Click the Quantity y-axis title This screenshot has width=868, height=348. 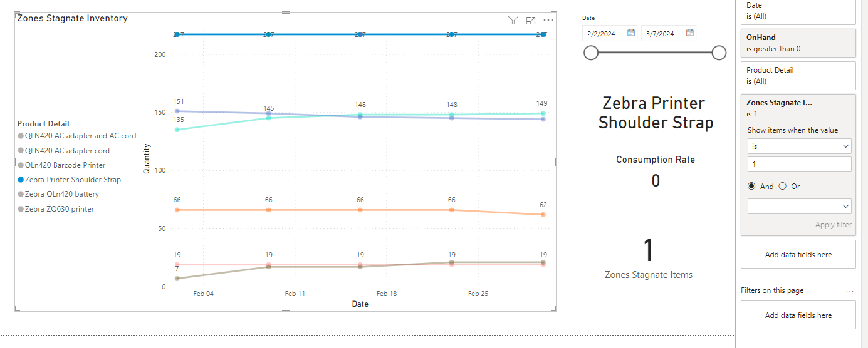147,158
